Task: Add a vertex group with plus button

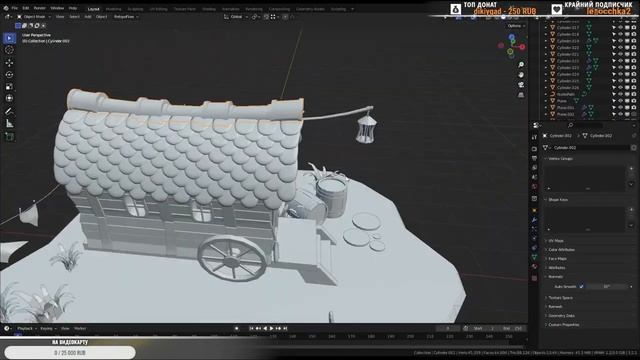Action: 631,168
